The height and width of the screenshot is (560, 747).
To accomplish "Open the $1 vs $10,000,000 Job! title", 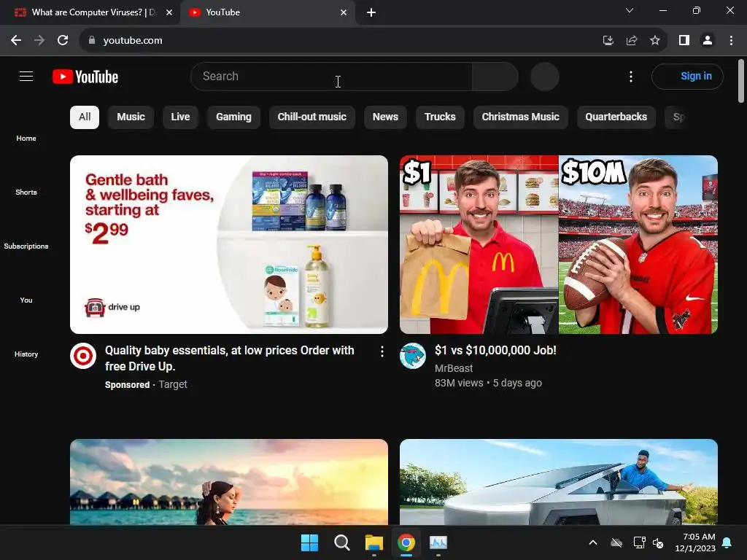I will coord(495,351).
